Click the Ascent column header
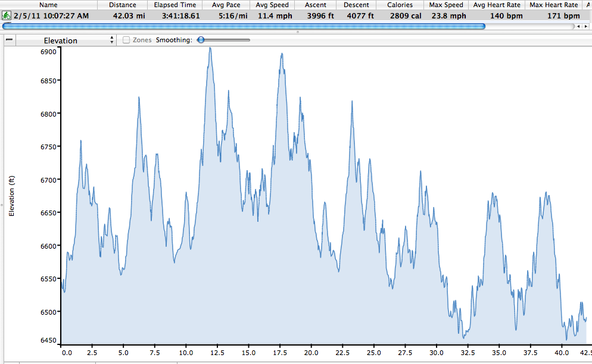592x364 pixels. tap(316, 5)
